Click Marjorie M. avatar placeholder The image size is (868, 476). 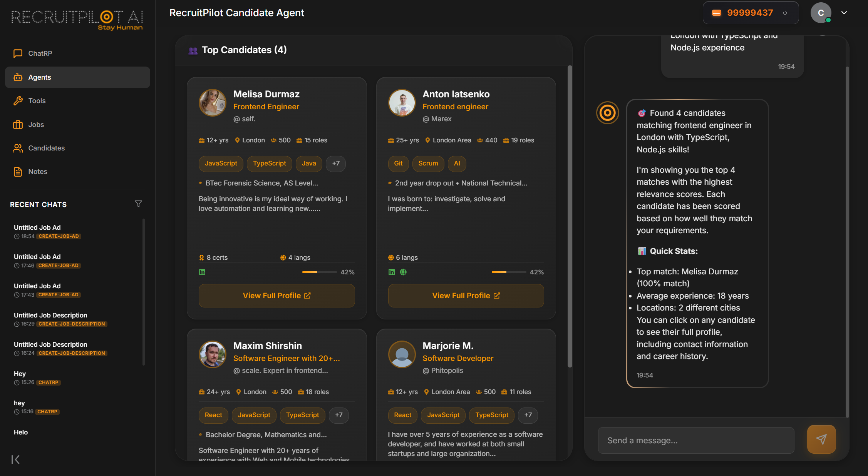pos(402,354)
